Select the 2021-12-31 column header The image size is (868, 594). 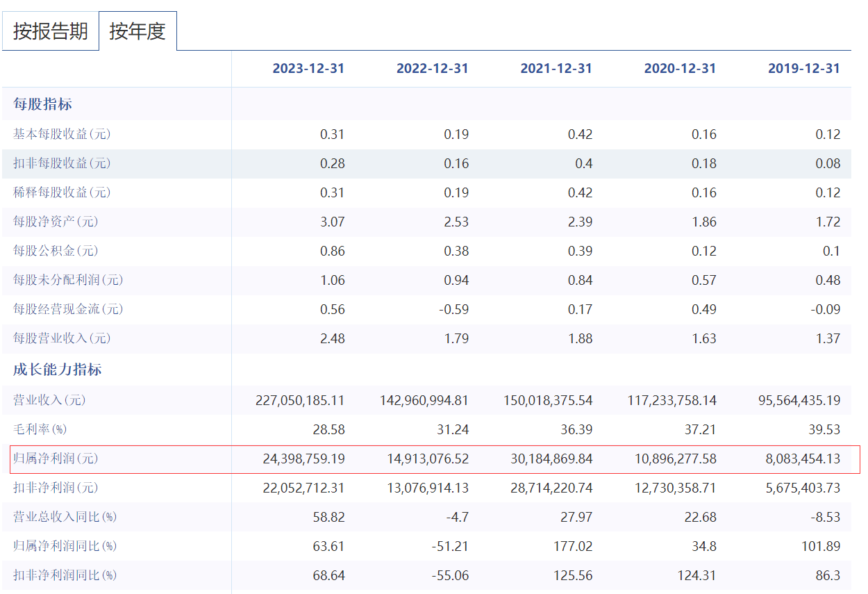tap(556, 69)
